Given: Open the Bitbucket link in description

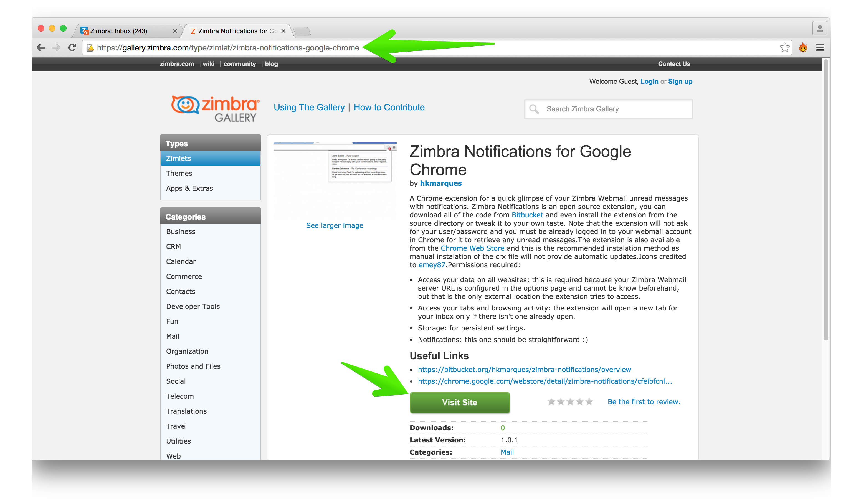Looking at the screenshot, I should pos(527,215).
